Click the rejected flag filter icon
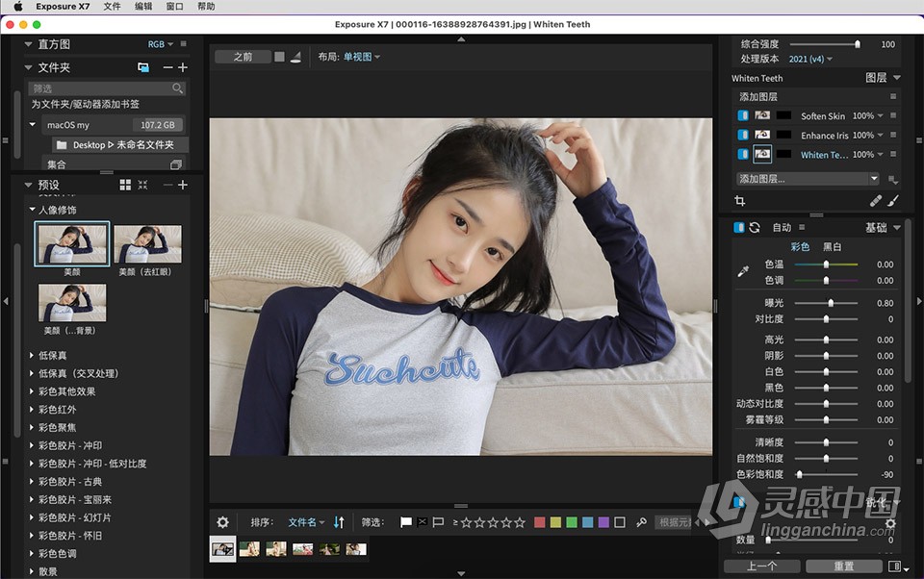Image resolution: width=924 pixels, height=579 pixels. (421, 522)
